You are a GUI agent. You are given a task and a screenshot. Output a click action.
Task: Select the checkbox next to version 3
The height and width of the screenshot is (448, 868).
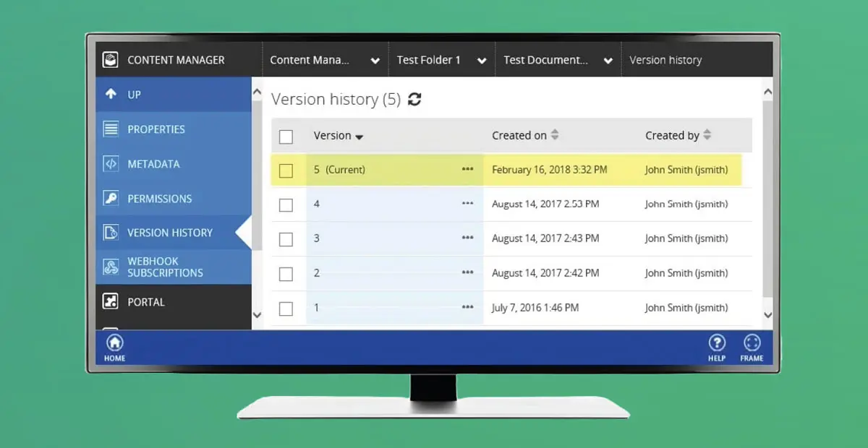click(286, 238)
